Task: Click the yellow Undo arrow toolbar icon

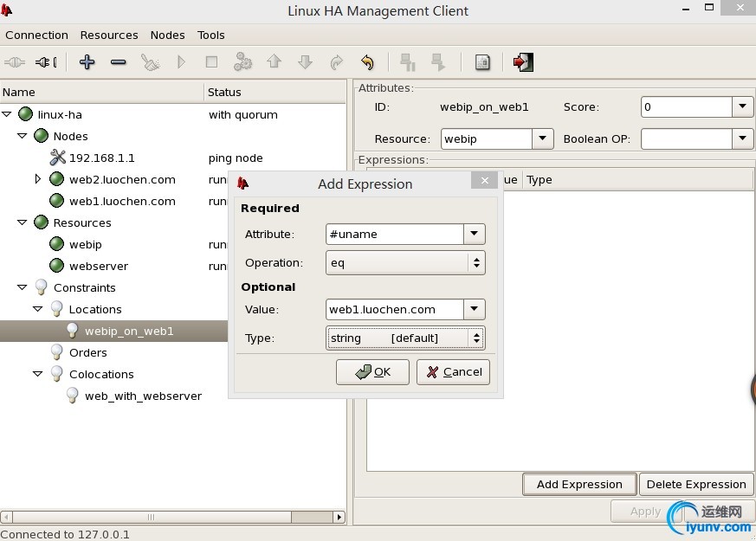Action: pyautogui.click(x=367, y=62)
